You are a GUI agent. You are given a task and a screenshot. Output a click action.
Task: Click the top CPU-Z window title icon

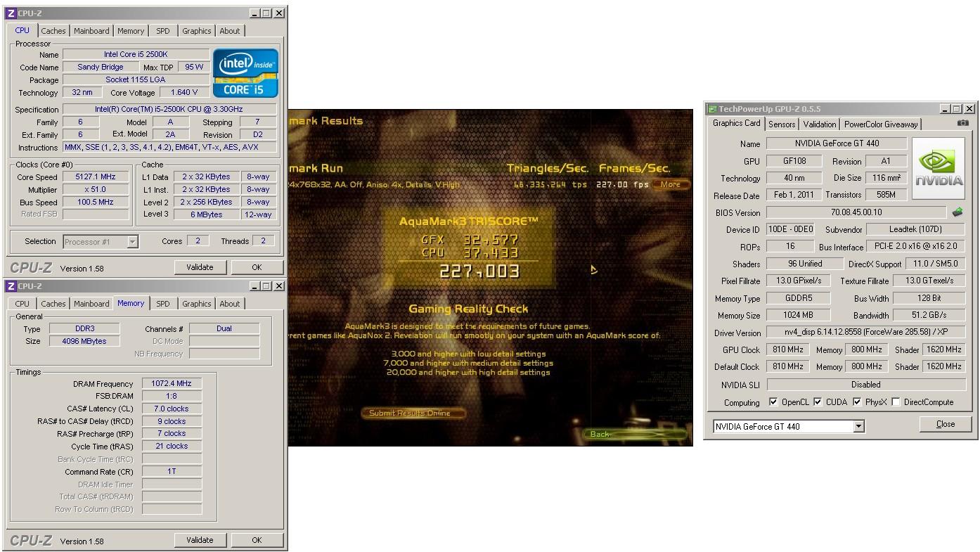(11, 13)
